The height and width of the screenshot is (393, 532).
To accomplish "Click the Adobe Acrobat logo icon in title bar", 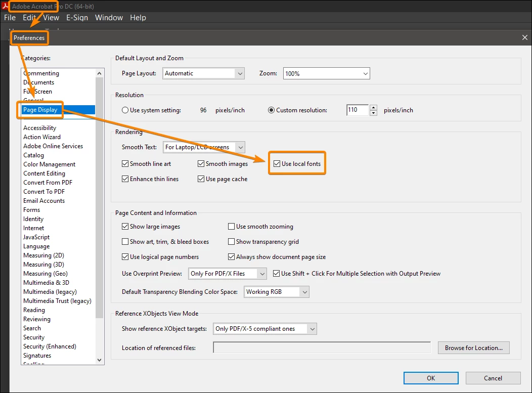I will pyautogui.click(x=5, y=6).
